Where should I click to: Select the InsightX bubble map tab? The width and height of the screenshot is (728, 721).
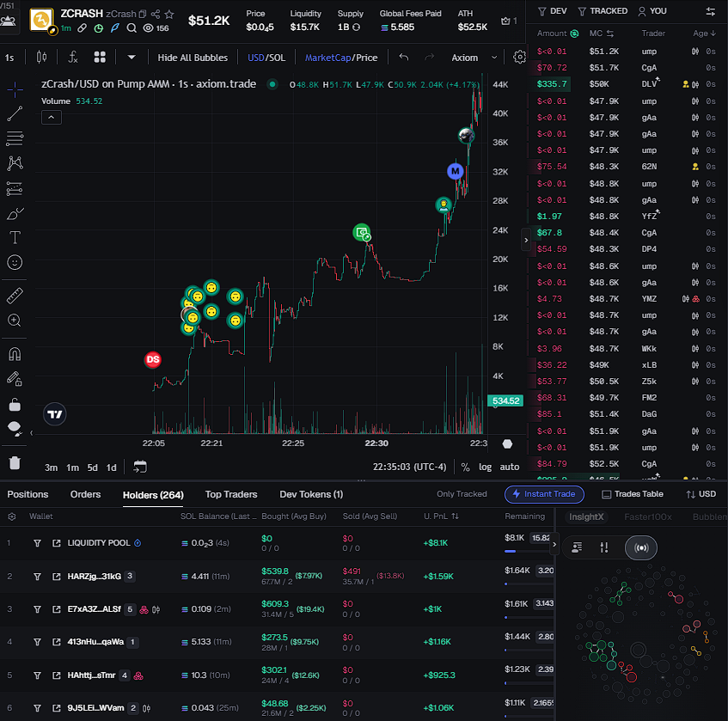[x=586, y=516]
